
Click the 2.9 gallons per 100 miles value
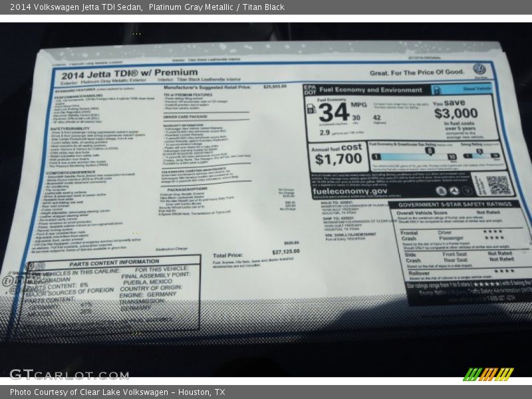point(325,132)
